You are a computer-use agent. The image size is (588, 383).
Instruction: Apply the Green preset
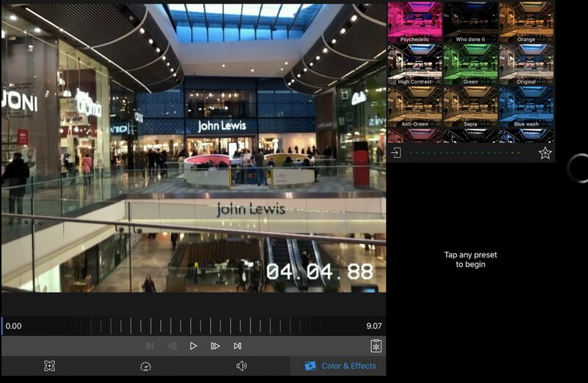470,65
